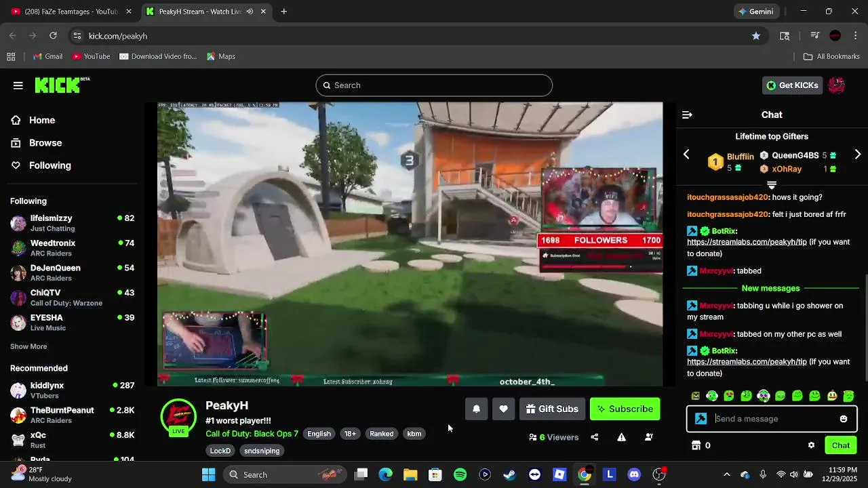Click the Send a message input

[773, 419]
